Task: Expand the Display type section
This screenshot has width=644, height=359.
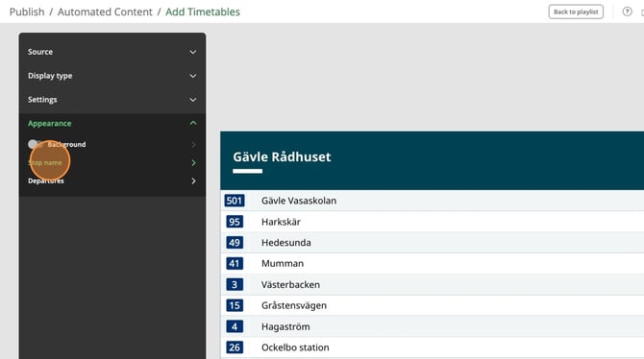Action: pos(112,76)
